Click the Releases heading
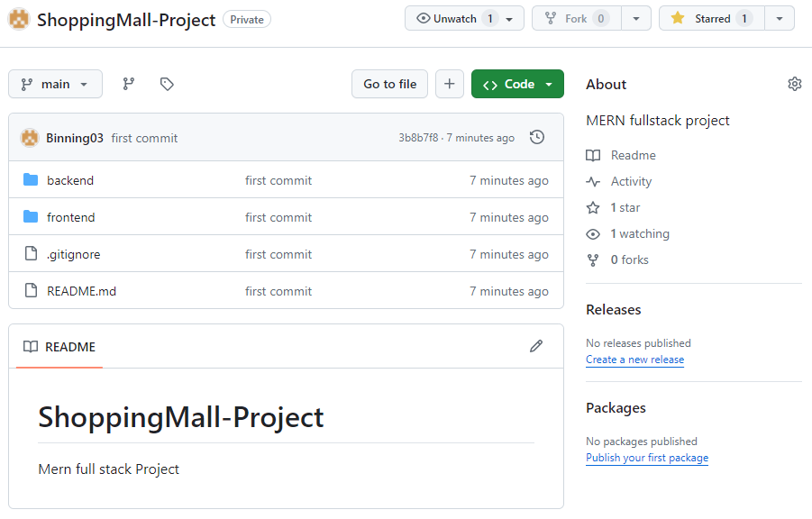The image size is (812, 519). (614, 310)
